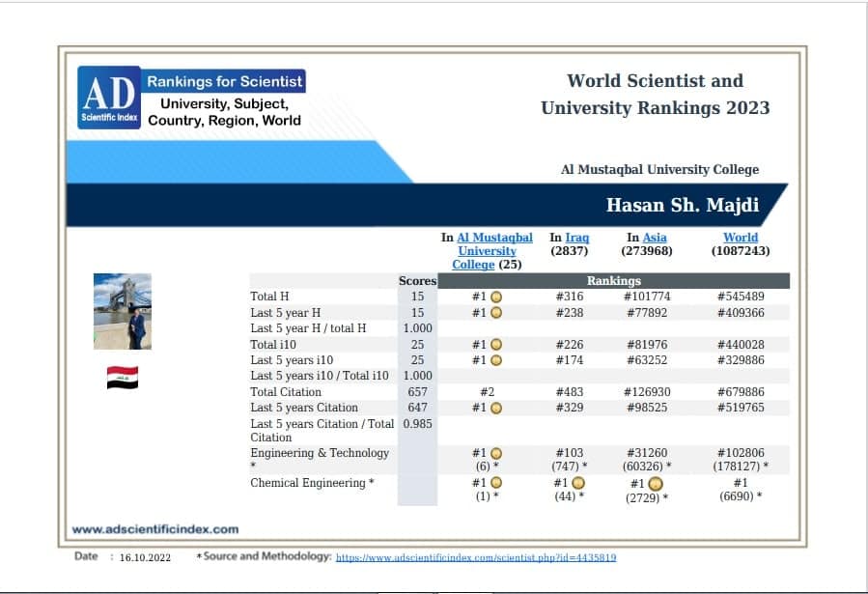
Task: Click the 'Chemical Engineering *' row label
Action: click(312, 483)
